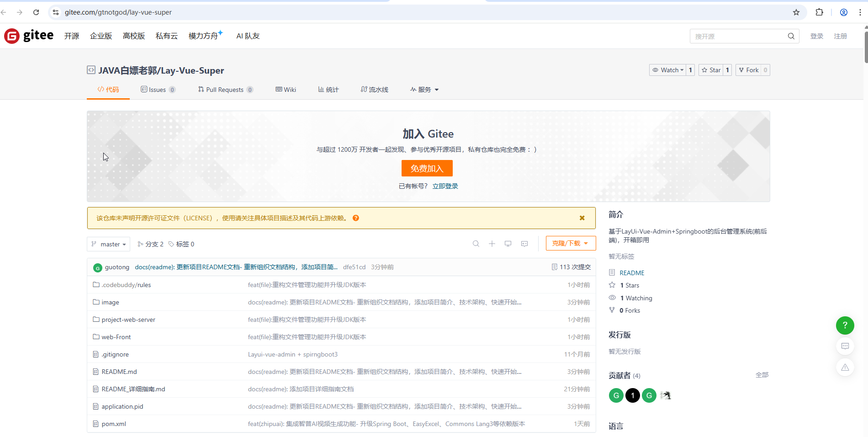868x437 pixels.
Task: Click the search input in the top bar
Action: (x=738, y=36)
